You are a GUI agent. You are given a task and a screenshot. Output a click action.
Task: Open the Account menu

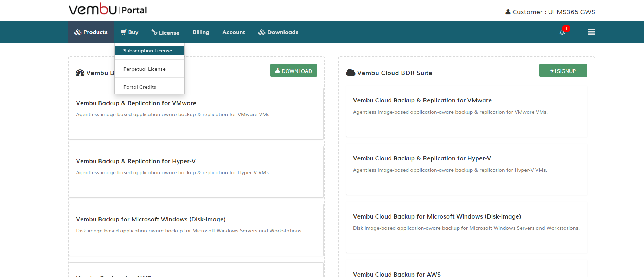click(234, 32)
